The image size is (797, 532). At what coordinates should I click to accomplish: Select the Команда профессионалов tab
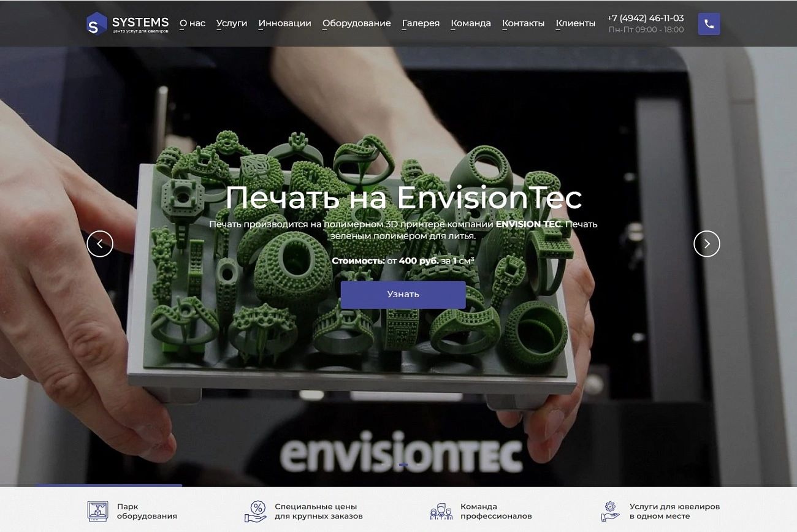click(481, 511)
